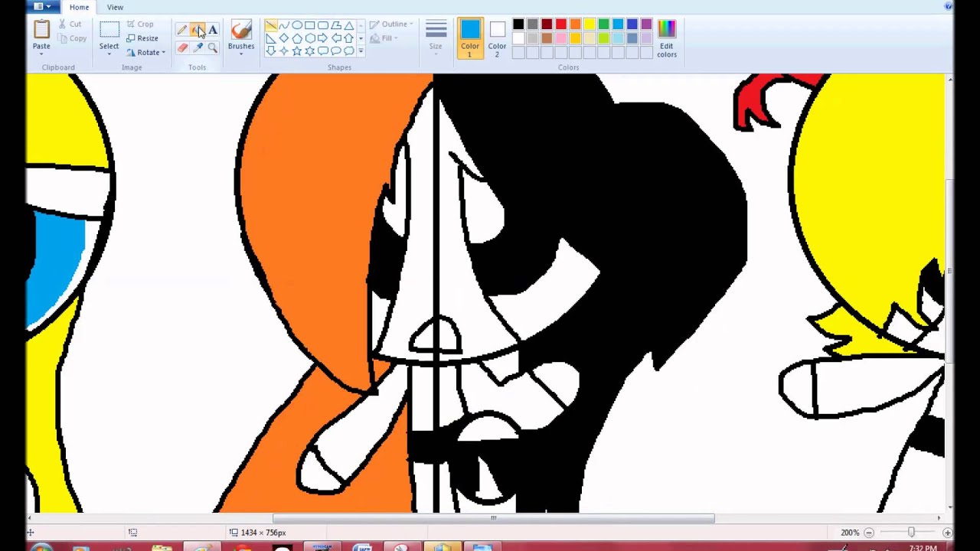980x551 pixels.
Task: Pick the pink color swatch
Action: point(561,38)
